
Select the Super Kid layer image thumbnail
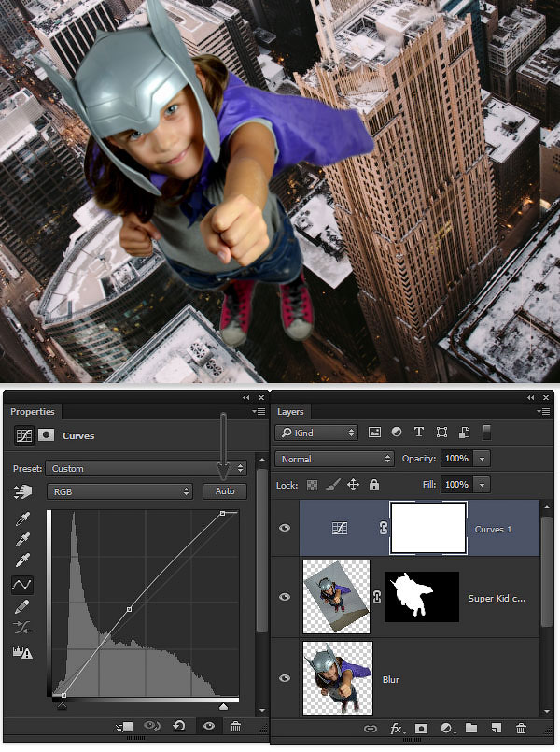(336, 596)
